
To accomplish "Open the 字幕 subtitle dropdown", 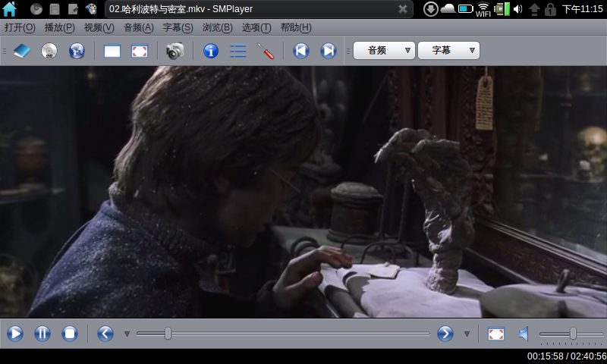I will pos(448,50).
